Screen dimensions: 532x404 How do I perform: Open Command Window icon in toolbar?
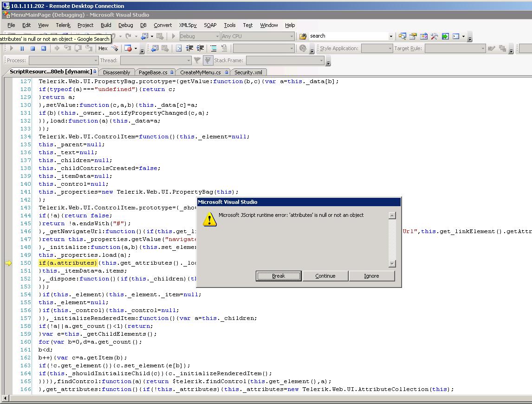(456, 36)
